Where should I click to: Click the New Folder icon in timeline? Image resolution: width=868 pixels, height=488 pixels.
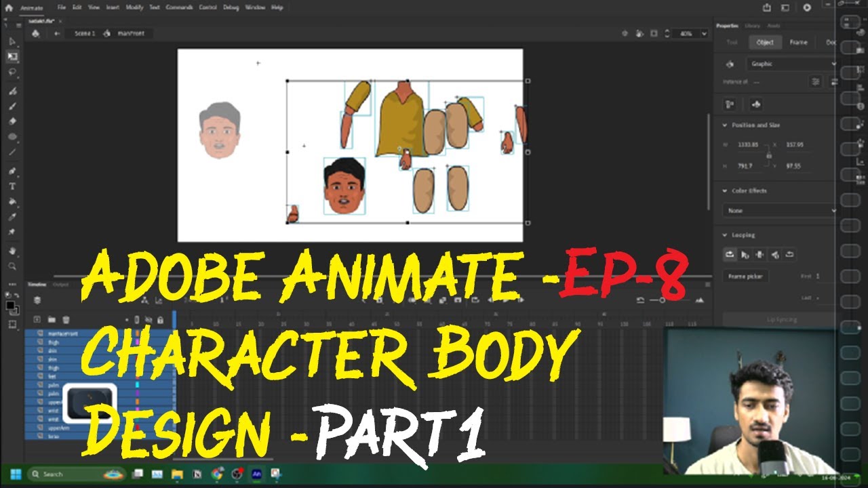click(x=52, y=319)
